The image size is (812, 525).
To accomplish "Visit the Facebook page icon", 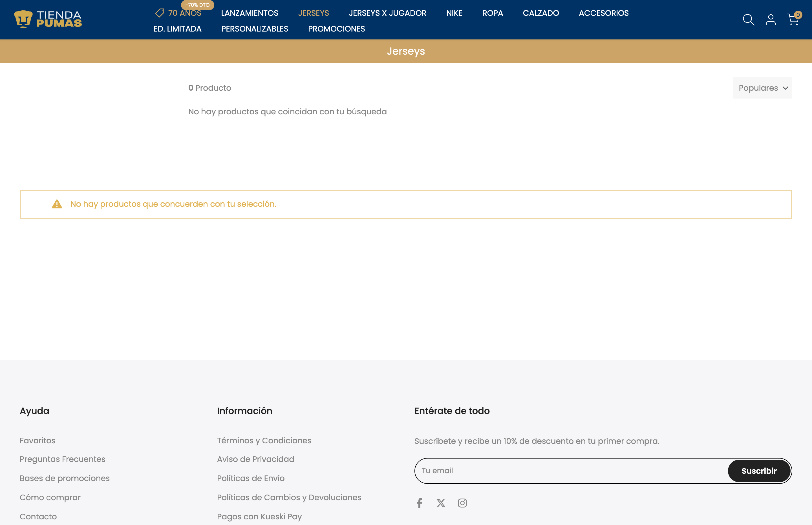I will click(x=419, y=503).
